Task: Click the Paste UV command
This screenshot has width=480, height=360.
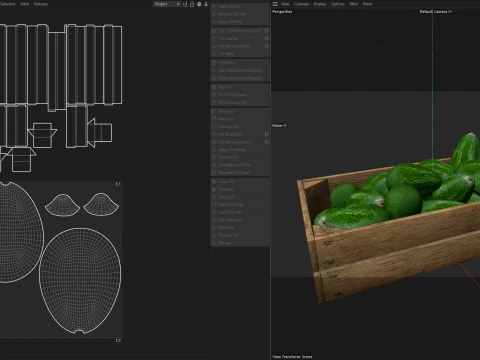Action: pyautogui.click(x=240, y=189)
